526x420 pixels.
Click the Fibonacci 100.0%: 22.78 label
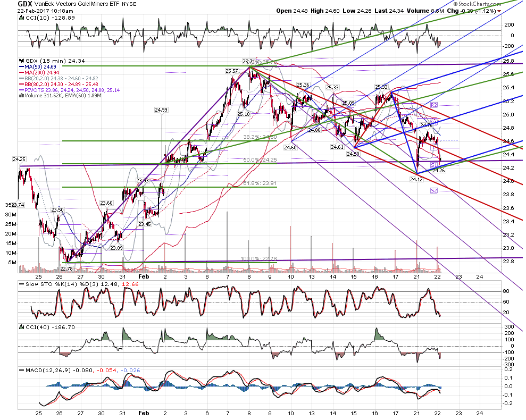(x=258, y=259)
